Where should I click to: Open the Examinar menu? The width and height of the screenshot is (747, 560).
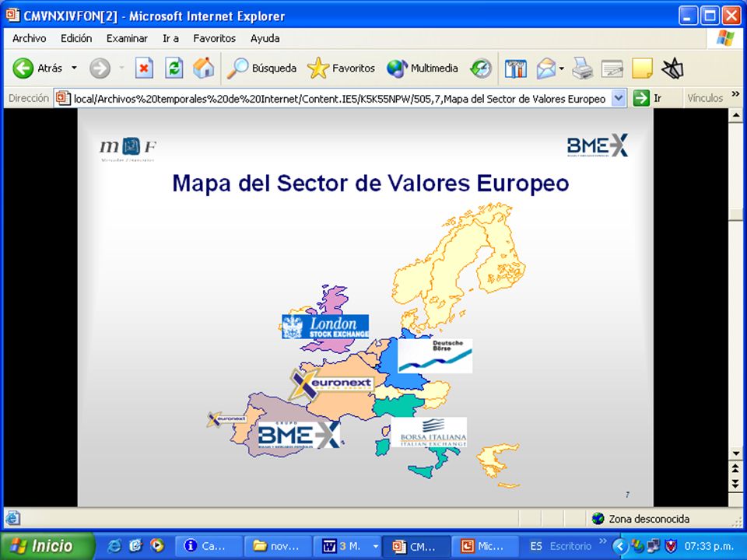(x=127, y=39)
